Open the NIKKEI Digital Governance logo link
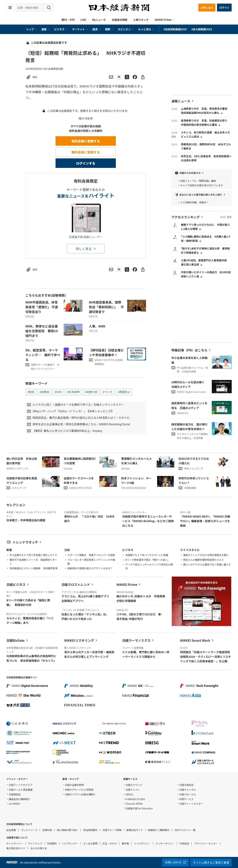This screenshot has height=868, width=238. pyautogui.click(x=27, y=686)
